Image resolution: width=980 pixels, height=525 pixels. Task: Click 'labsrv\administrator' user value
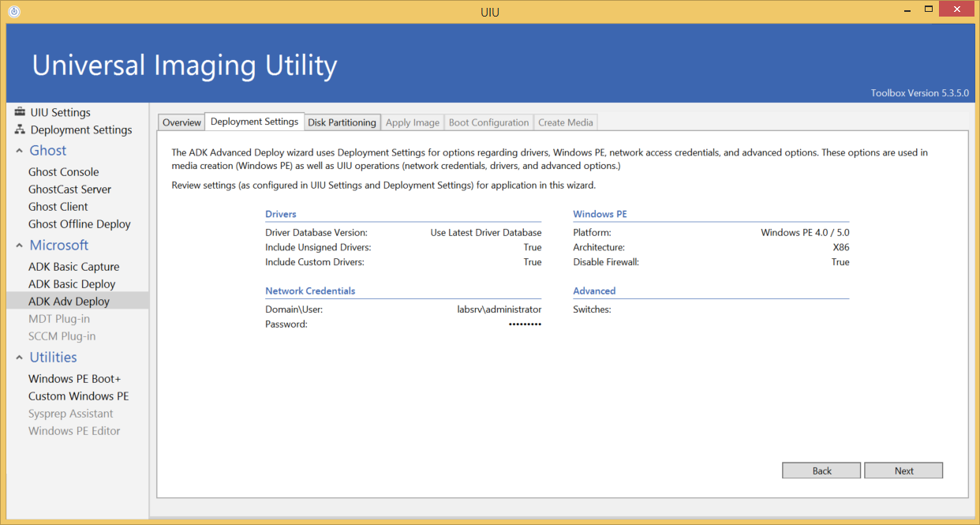pos(499,309)
